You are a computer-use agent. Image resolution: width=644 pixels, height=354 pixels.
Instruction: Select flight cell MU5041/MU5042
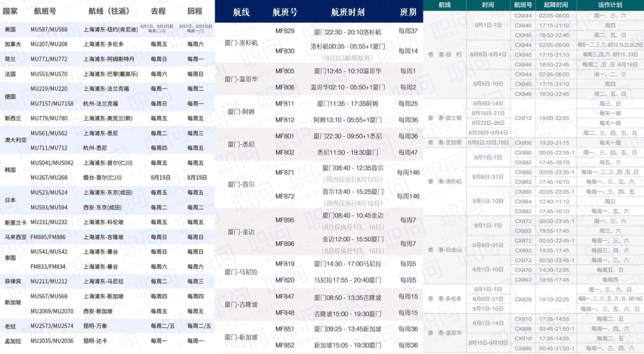(x=52, y=163)
